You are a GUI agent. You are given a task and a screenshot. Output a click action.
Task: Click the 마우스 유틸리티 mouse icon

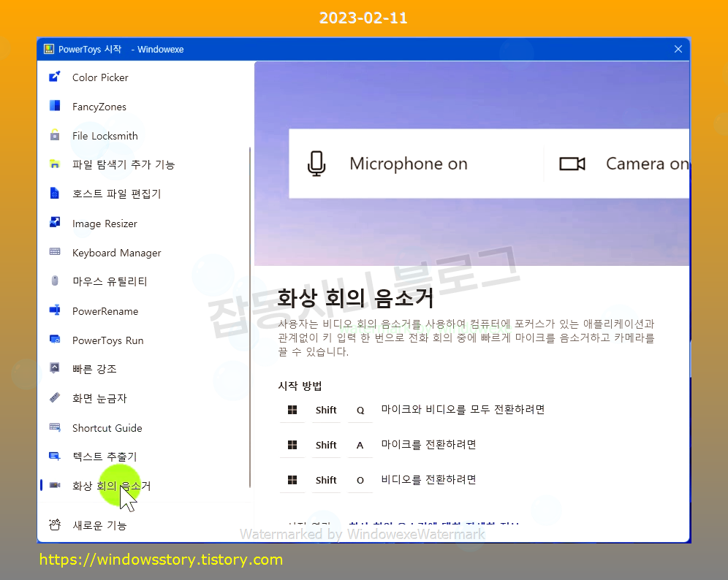tap(55, 281)
